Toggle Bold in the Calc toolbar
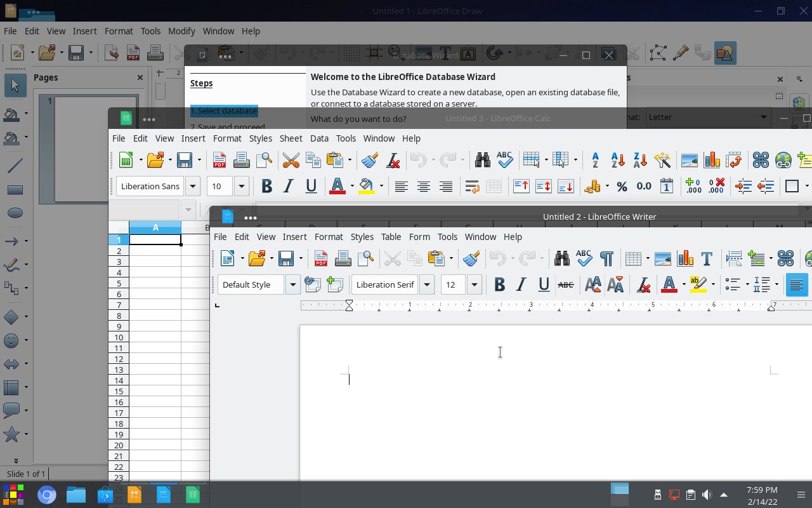This screenshot has width=812, height=508. pos(266,187)
